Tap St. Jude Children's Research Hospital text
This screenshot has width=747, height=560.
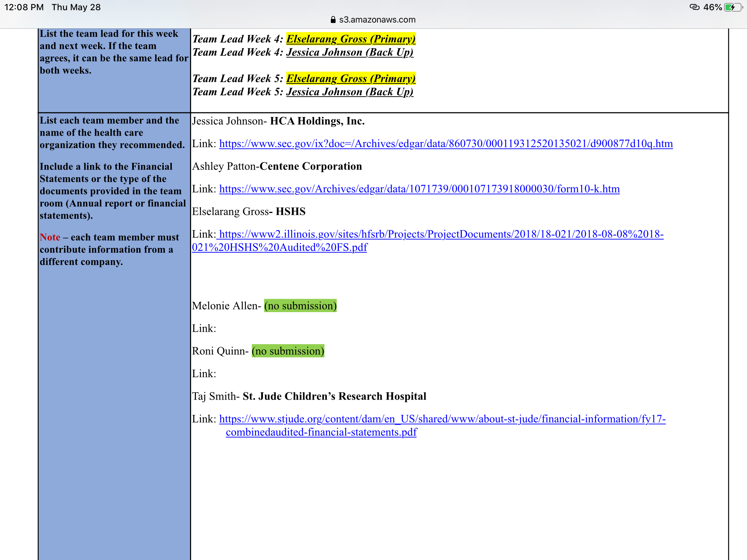[x=334, y=396]
